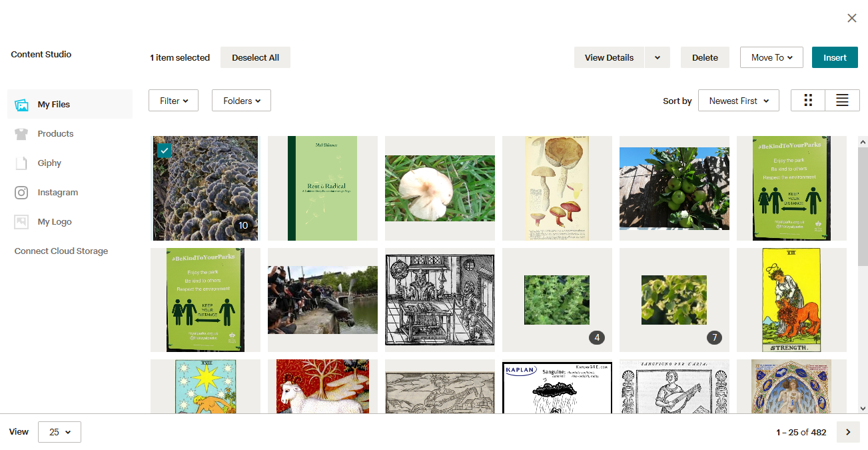Screen dimensions: 868x450
Task: Go to next page of files
Action: pyautogui.click(x=848, y=432)
